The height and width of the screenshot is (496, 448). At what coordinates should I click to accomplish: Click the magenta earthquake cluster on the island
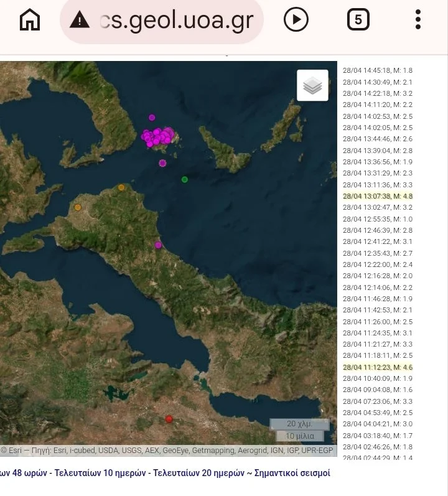[158, 137]
